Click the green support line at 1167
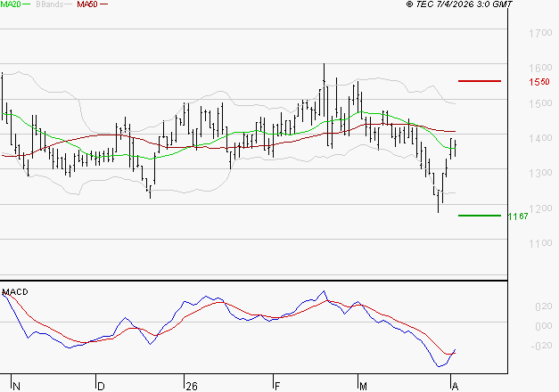This screenshot has width=559, height=392. [480, 216]
